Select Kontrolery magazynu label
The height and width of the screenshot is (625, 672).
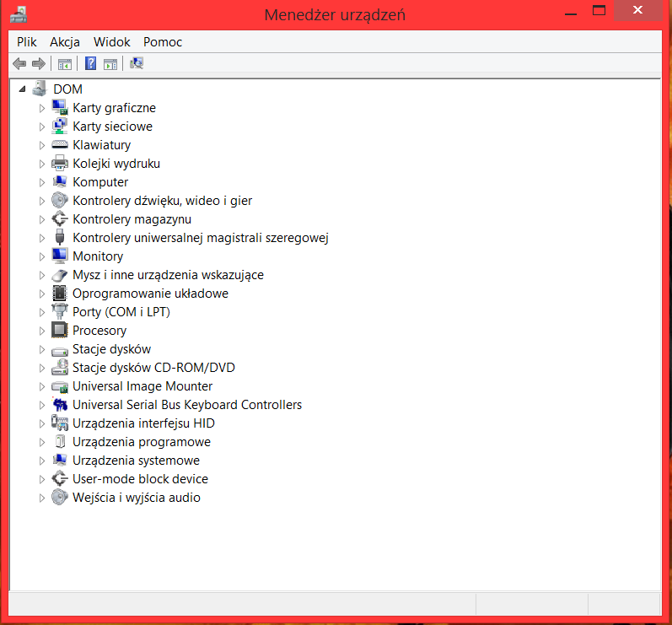(x=132, y=219)
